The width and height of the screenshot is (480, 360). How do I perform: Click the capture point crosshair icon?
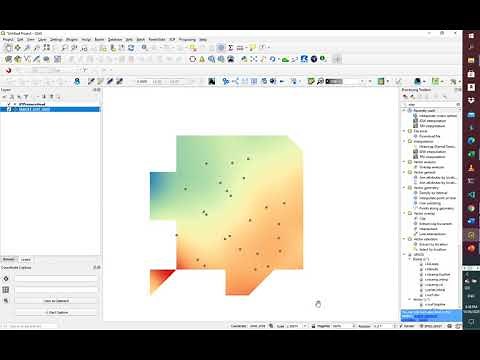[x=6, y=279]
